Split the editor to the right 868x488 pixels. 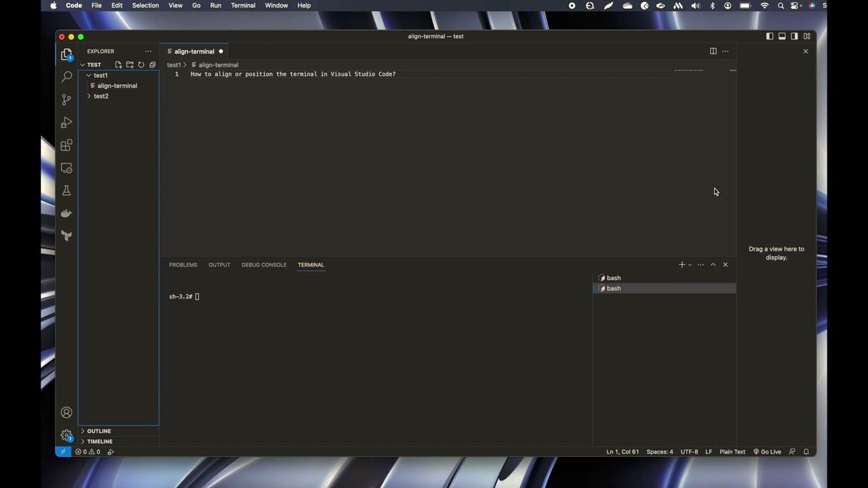click(x=713, y=52)
